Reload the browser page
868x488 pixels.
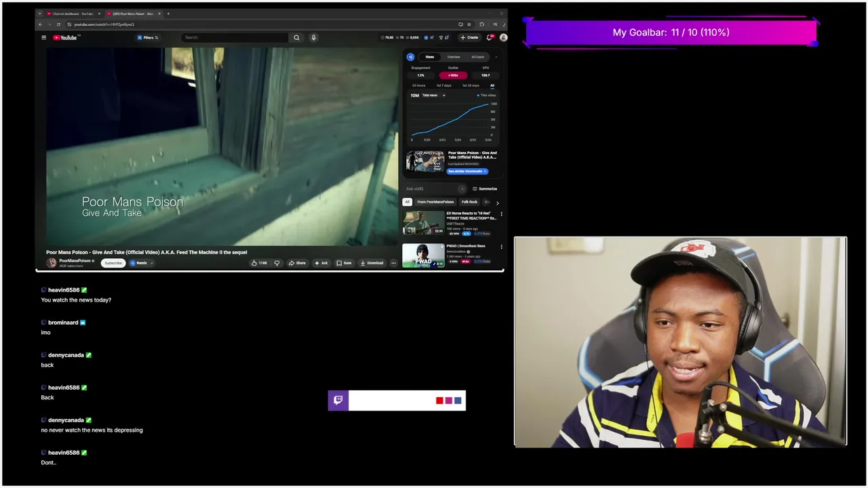coord(58,24)
